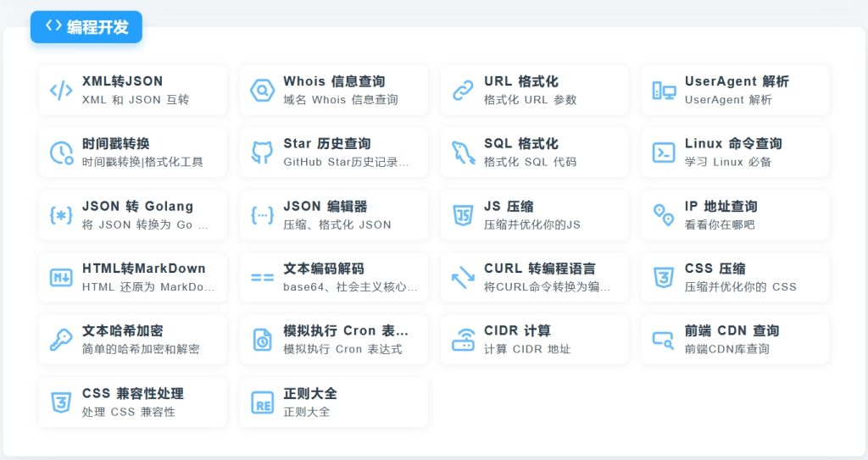Click the terminal prompt icon for Linux 命令查询

point(664,152)
